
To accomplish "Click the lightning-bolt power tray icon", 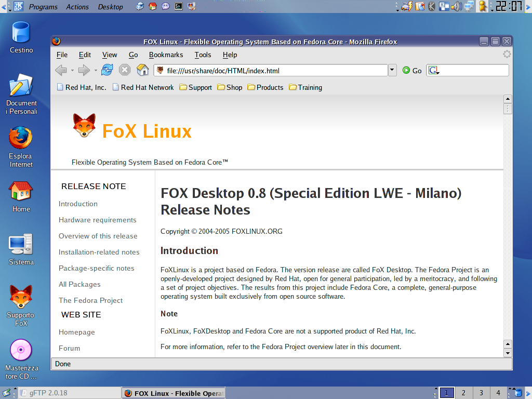I will coord(406,6).
